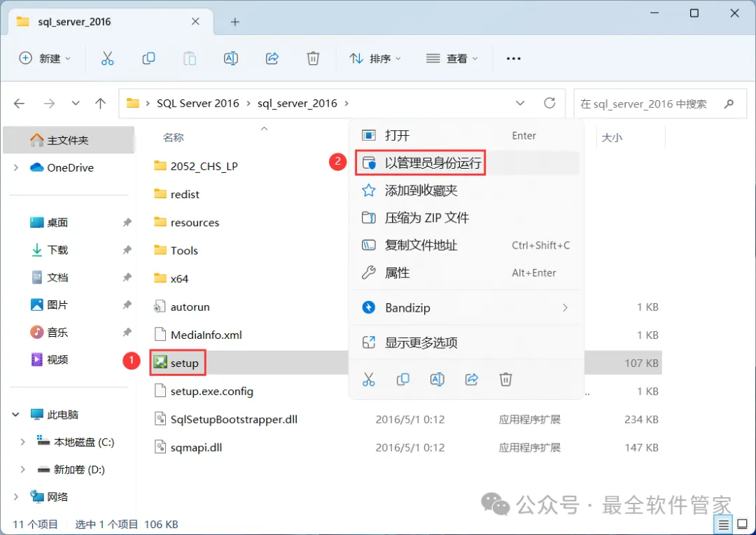This screenshot has height=535, width=756.
Task: Click SQL Server 2016 in the breadcrumb
Action: pyautogui.click(x=197, y=103)
